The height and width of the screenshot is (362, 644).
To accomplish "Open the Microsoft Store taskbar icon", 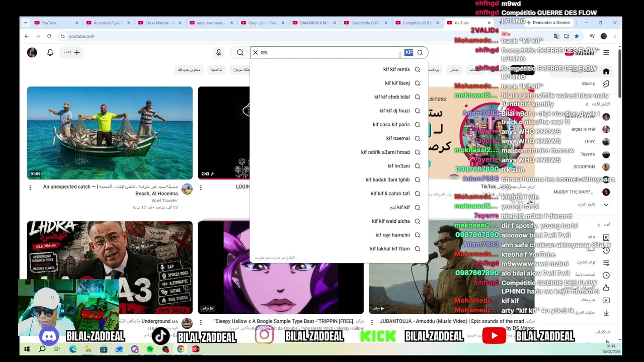I will pyautogui.click(x=104, y=349).
